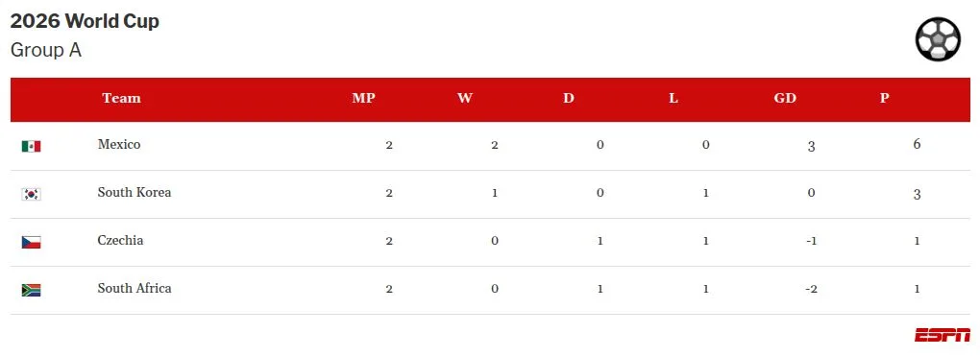Sort by the W column header
This screenshot has width=980, height=356.
click(464, 98)
